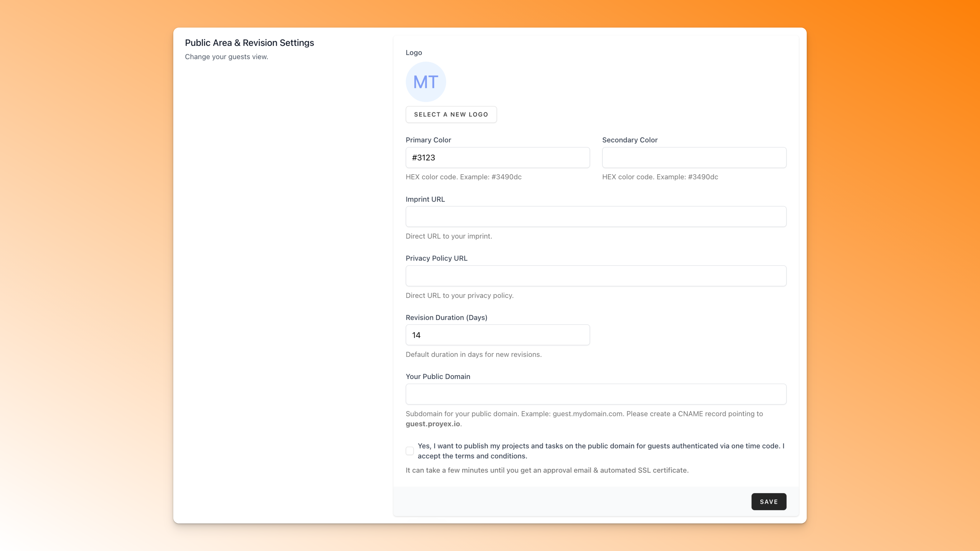Click the MT logo avatar

point(426,82)
